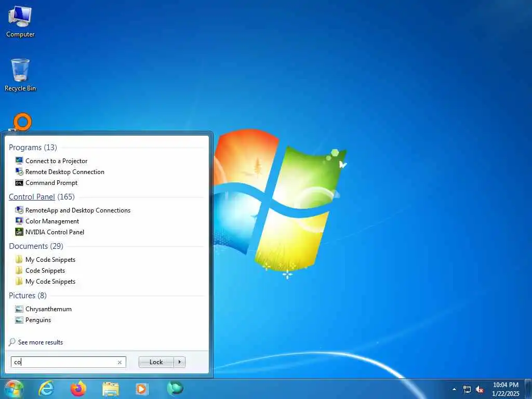Viewport: 532px width, 399px height.
Task: Click the Color Management icon
Action: pyautogui.click(x=19, y=221)
